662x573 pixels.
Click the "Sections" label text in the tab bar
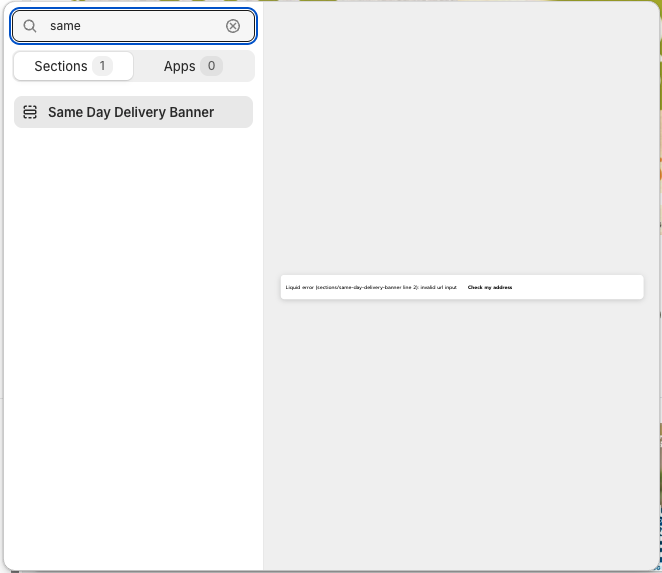coord(60,66)
